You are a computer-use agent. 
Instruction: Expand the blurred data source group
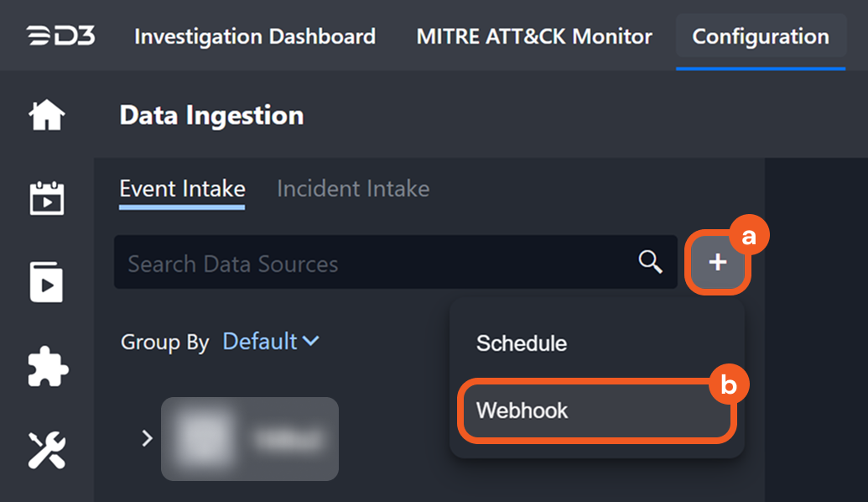pyautogui.click(x=147, y=438)
